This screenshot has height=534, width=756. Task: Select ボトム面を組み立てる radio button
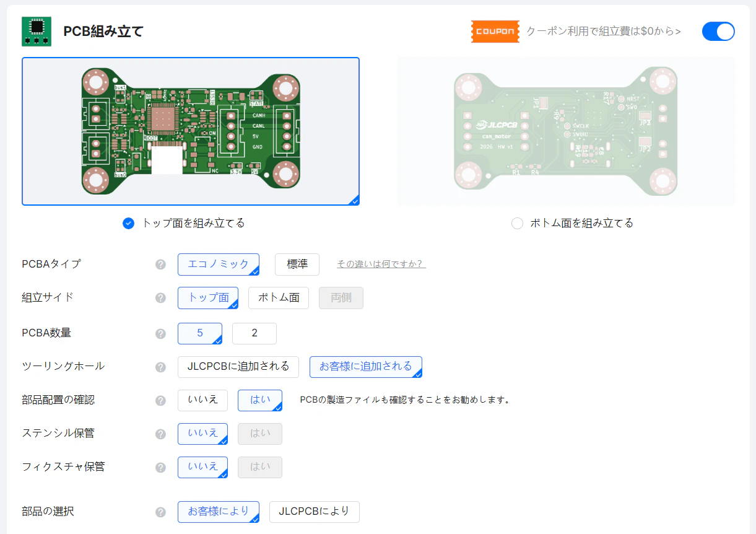(x=517, y=224)
